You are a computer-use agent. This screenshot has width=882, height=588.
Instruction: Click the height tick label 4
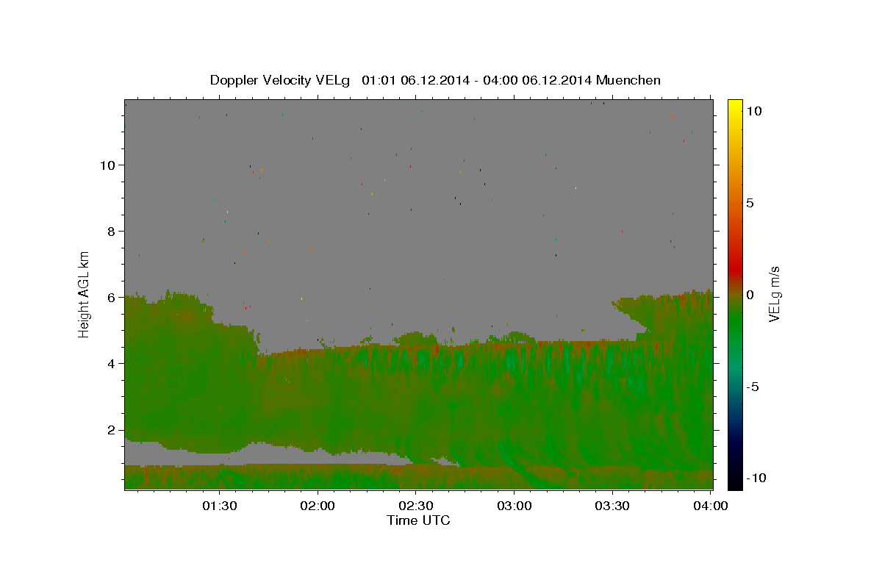coord(112,364)
